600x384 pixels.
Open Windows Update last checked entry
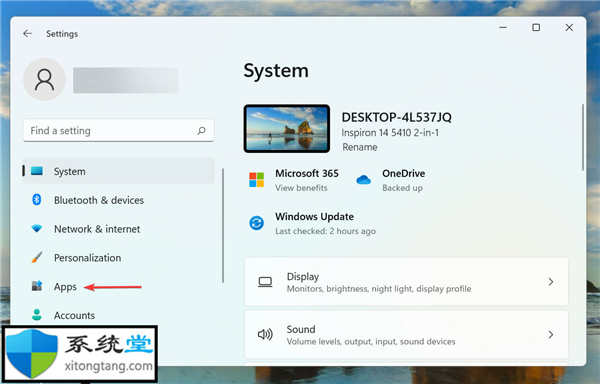(325, 231)
